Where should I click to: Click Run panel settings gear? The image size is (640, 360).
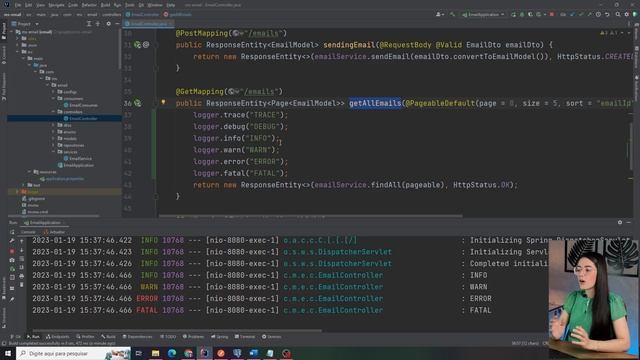pyautogui.click(x=620, y=222)
